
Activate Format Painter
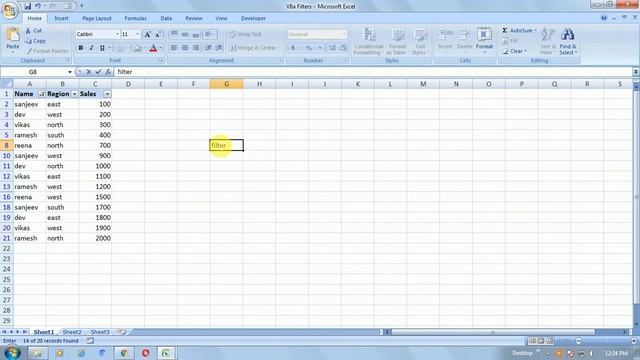click(47, 51)
